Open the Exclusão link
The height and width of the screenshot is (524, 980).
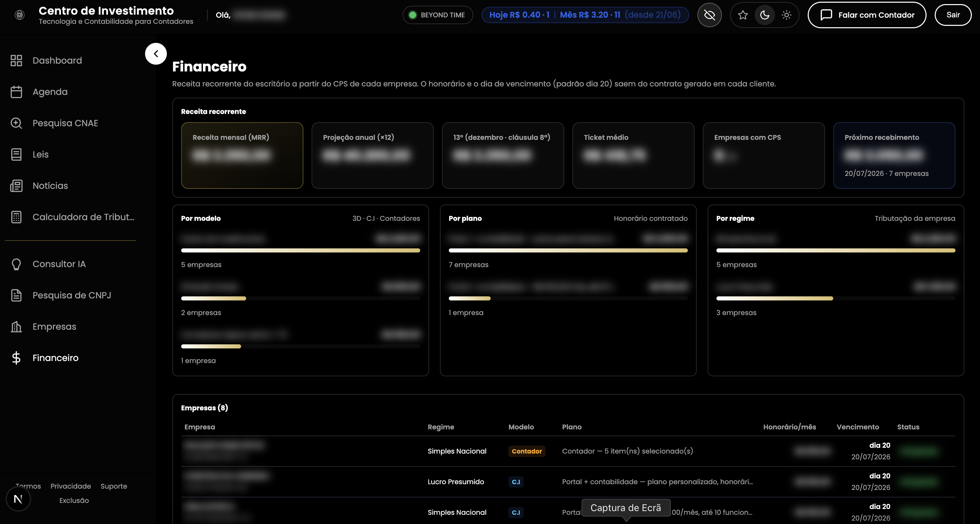pos(74,501)
